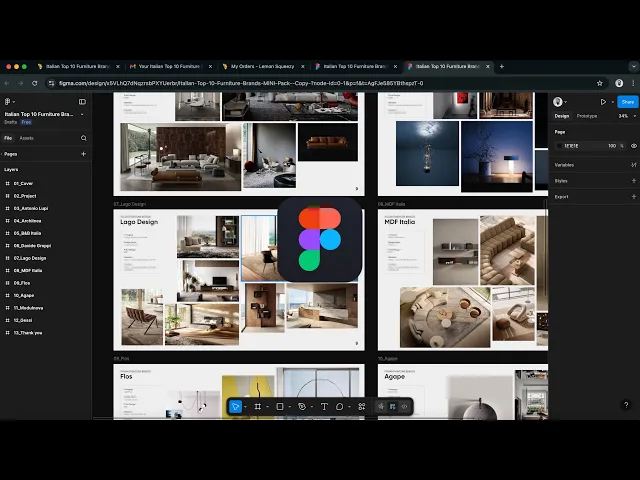The width and height of the screenshot is (640, 480).
Task: Click the Free plan badge
Action: 27,122
